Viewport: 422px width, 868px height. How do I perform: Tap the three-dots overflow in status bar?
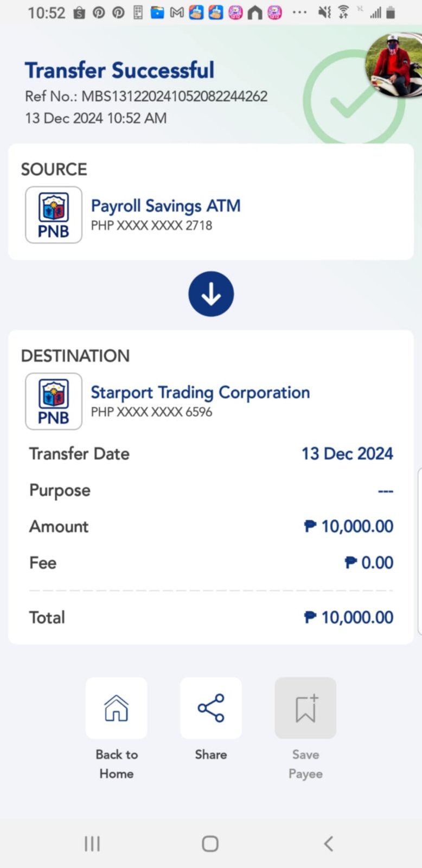(299, 12)
